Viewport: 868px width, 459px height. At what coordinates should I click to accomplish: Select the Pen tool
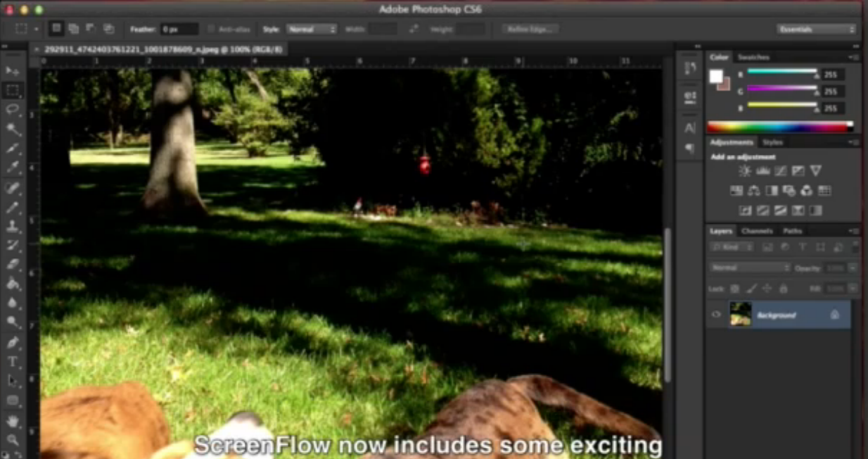click(x=13, y=342)
